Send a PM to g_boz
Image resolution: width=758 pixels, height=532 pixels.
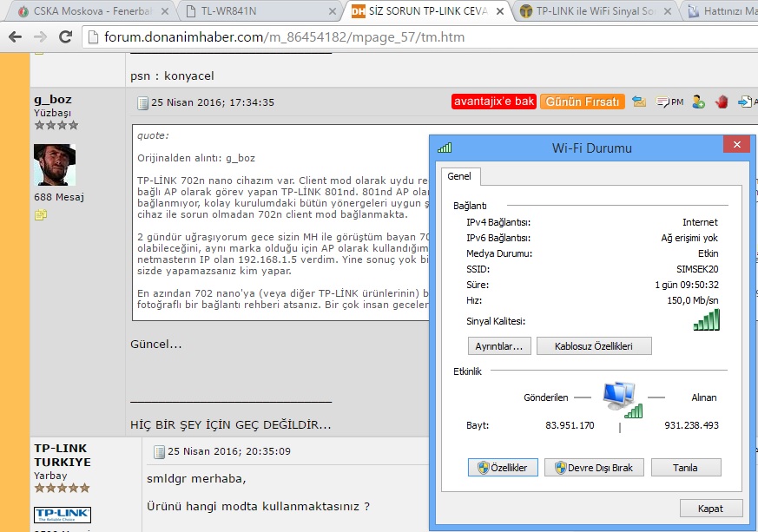pyautogui.click(x=670, y=102)
